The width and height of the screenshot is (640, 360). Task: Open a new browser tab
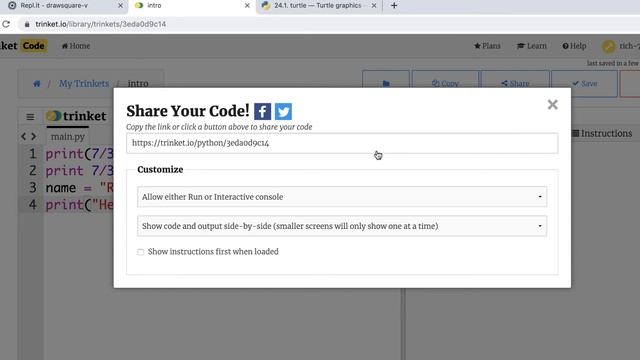pyautogui.click(x=394, y=6)
